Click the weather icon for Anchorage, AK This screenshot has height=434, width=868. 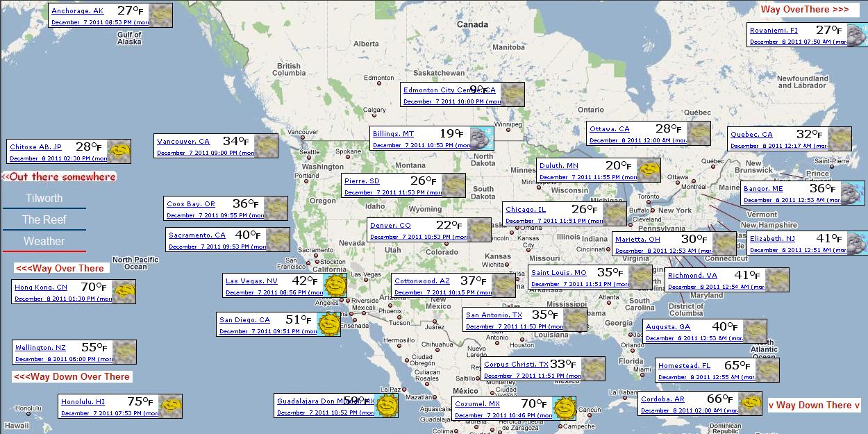pos(160,15)
